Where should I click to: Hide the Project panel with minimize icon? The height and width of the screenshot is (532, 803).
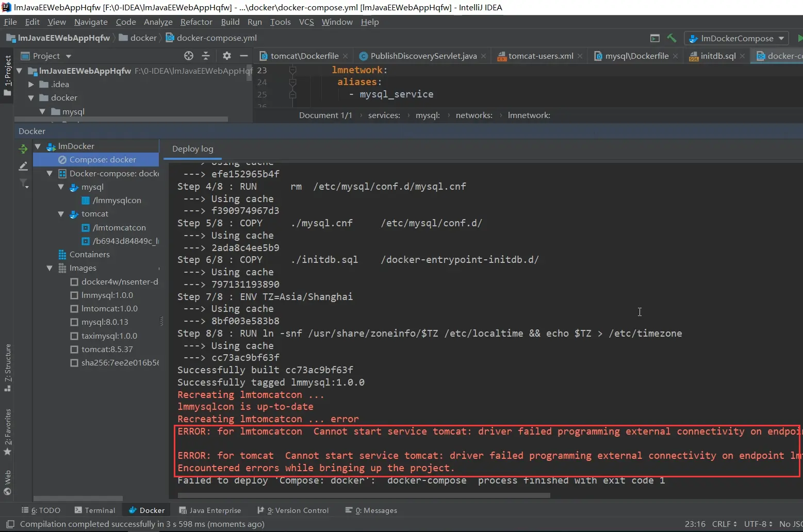[x=244, y=56]
